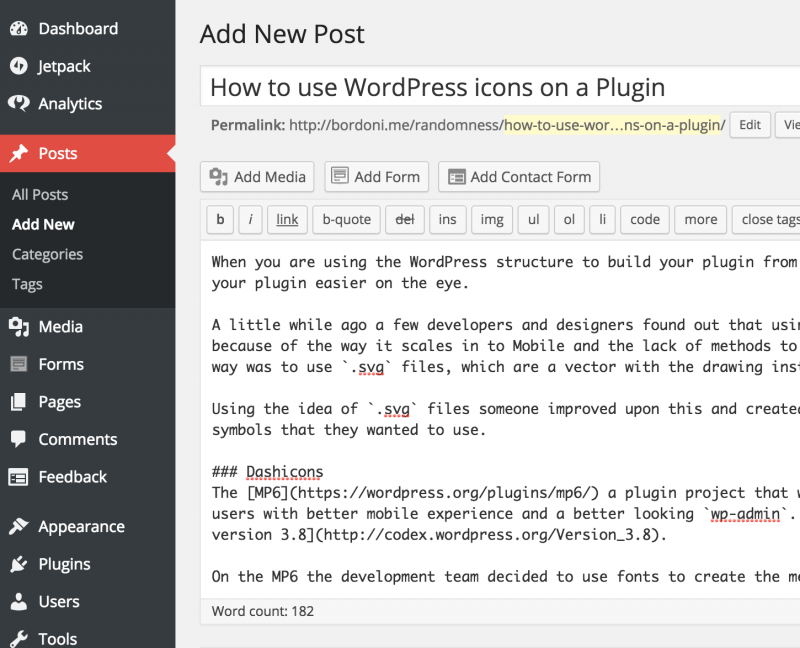Open All Posts submenu item

pyautogui.click(x=40, y=194)
